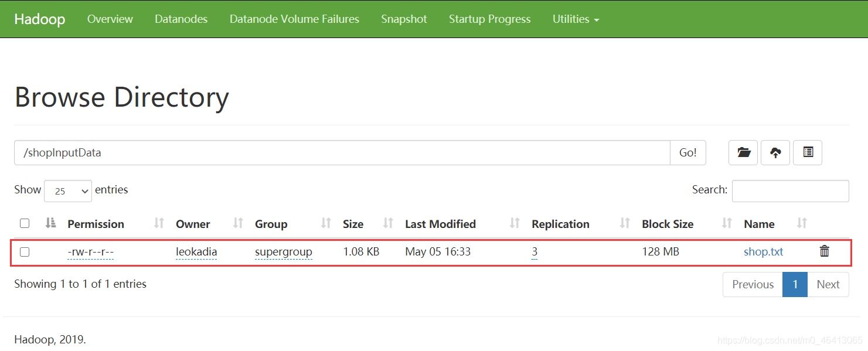Screen dimensions: 868x351
Task: Click the sort order icon beside header checkbox
Action: 51,223
